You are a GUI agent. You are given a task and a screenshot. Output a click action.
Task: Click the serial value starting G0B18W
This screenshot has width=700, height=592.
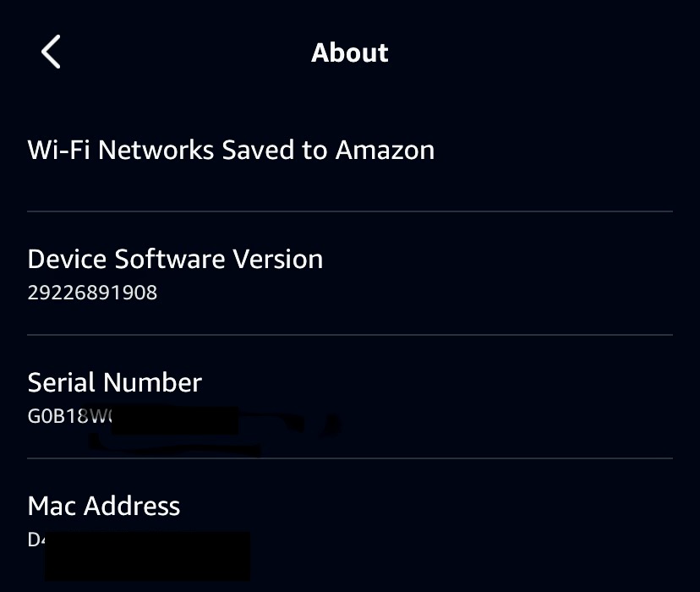69,416
